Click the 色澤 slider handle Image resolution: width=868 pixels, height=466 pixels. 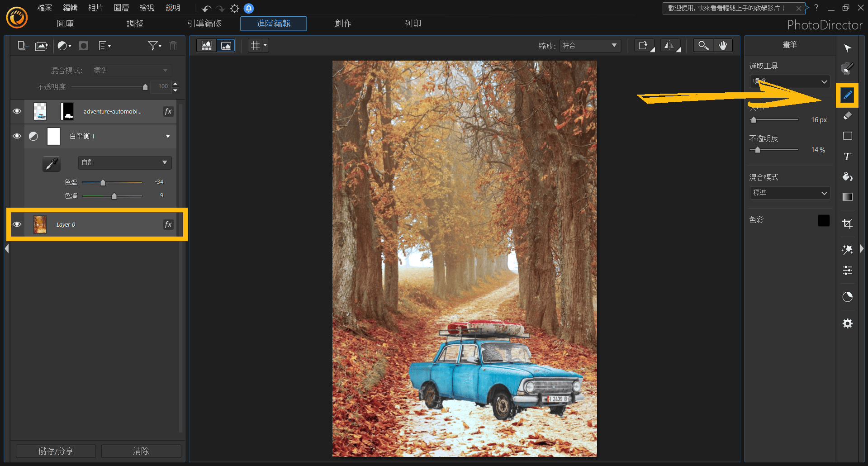pyautogui.click(x=114, y=196)
